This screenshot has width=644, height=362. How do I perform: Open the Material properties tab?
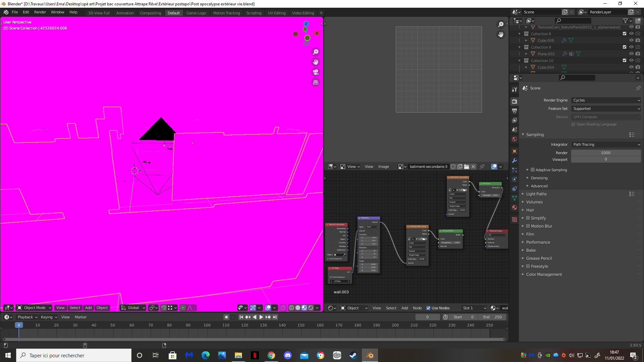pyautogui.click(x=515, y=207)
